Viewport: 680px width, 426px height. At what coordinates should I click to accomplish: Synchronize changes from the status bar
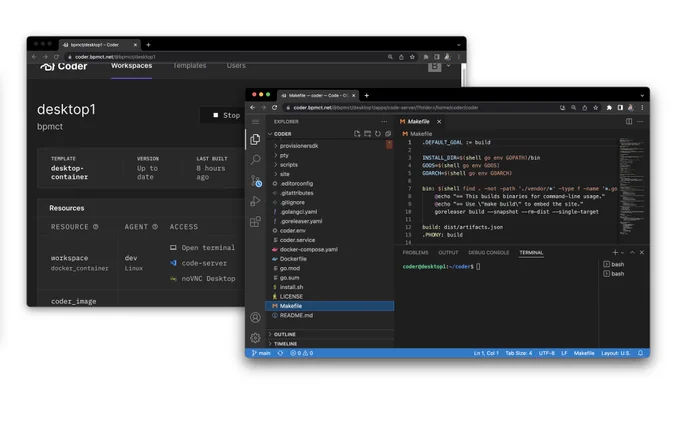coord(281,353)
